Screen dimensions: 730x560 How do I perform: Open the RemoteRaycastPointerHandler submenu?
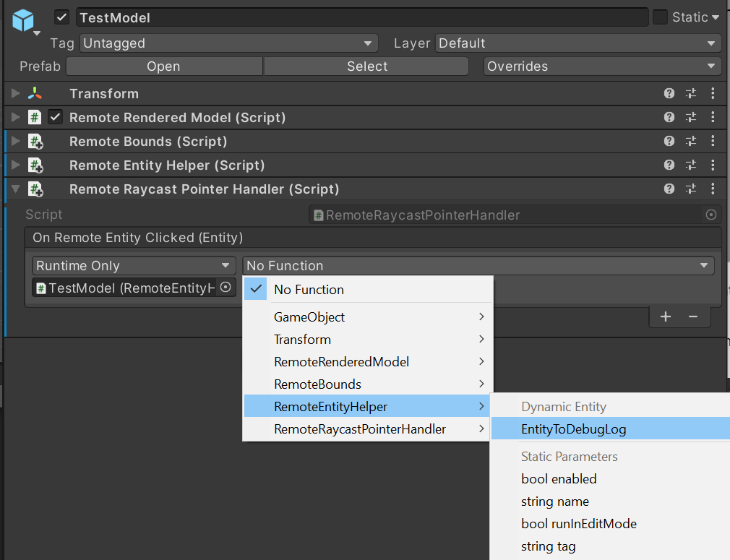pos(369,428)
